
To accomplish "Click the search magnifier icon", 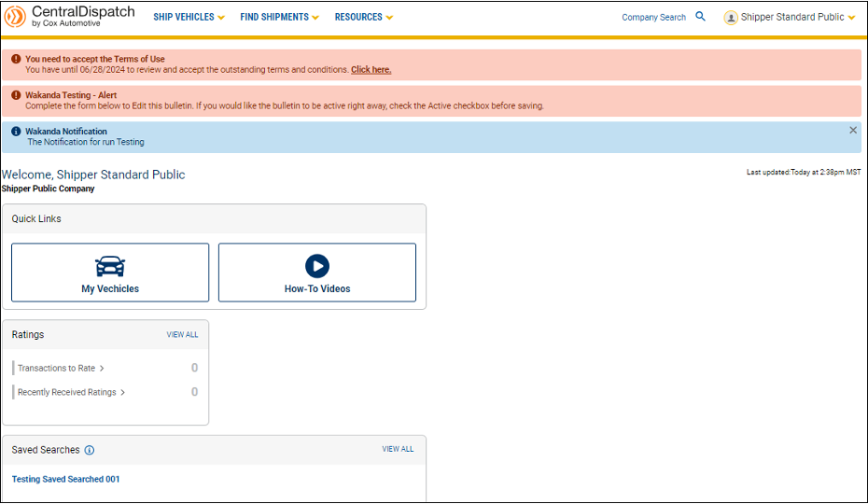I will point(700,17).
